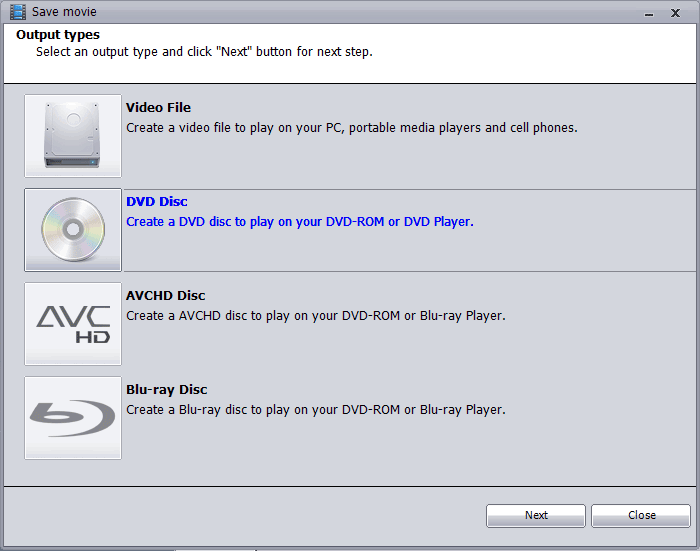Click the Next button
Screen dimensions: 700x551
[x=536, y=516]
